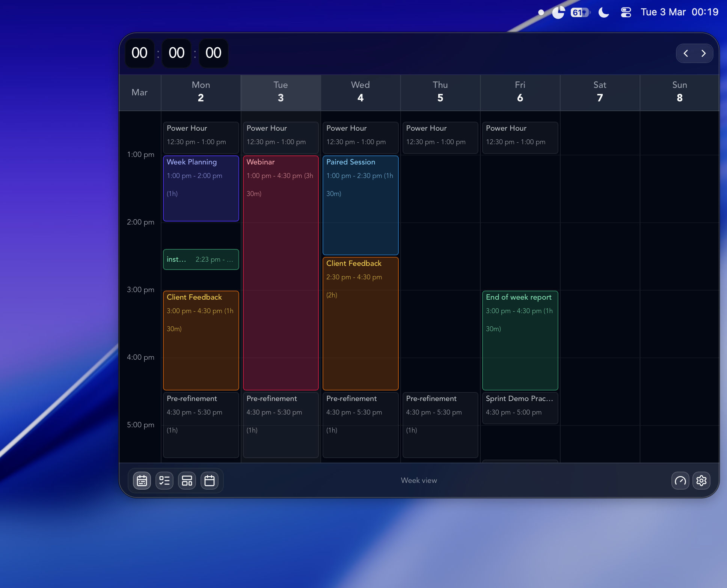Open the End of week report event
The width and height of the screenshot is (727, 588).
520,340
